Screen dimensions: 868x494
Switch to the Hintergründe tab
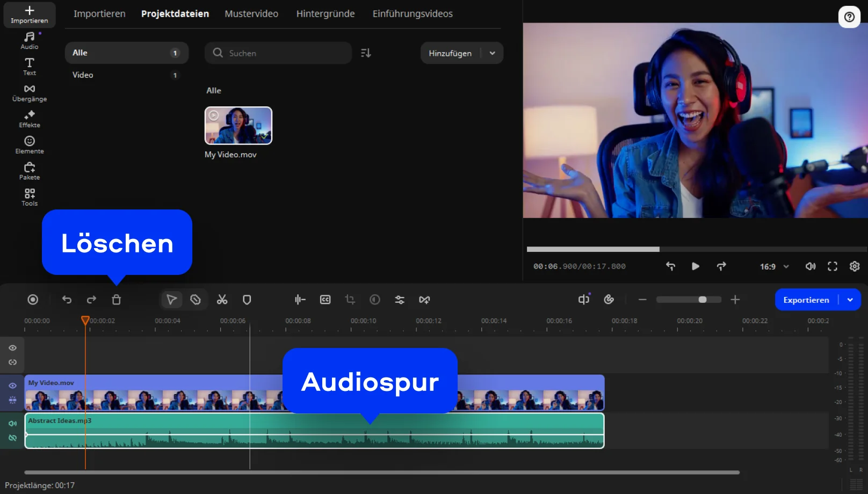(325, 14)
